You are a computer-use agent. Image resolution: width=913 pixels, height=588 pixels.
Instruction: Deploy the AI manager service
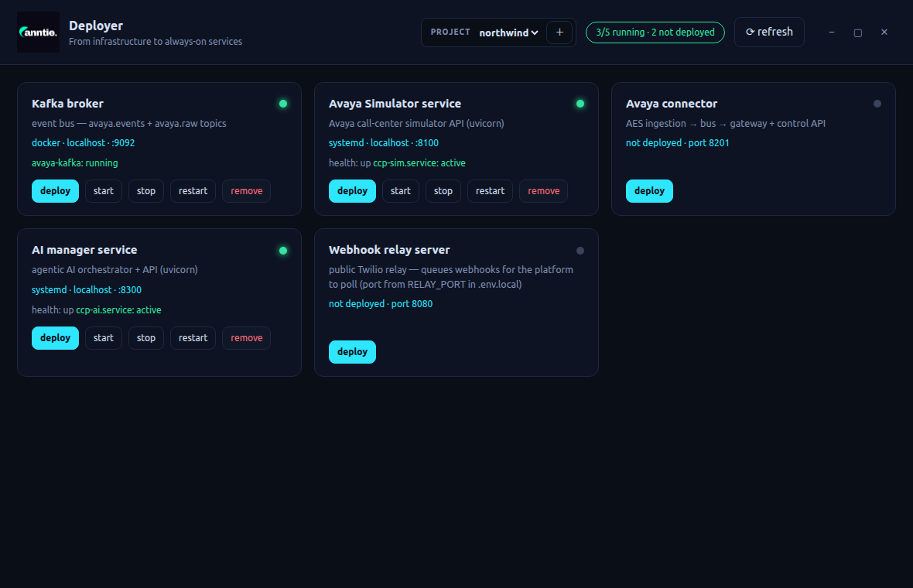(x=55, y=337)
